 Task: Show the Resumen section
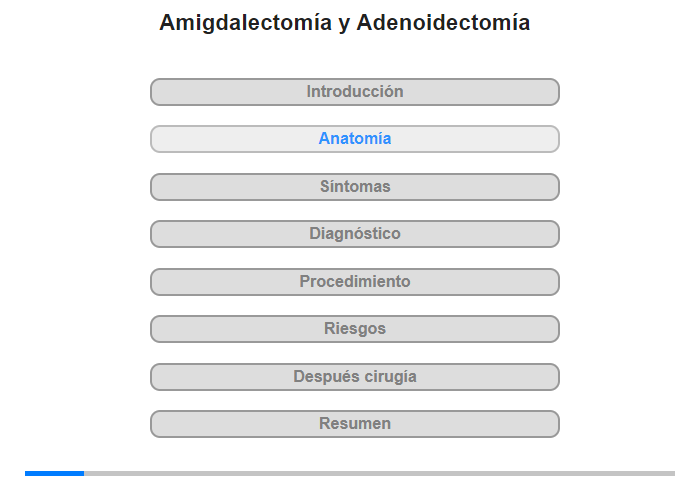pyautogui.click(x=355, y=424)
